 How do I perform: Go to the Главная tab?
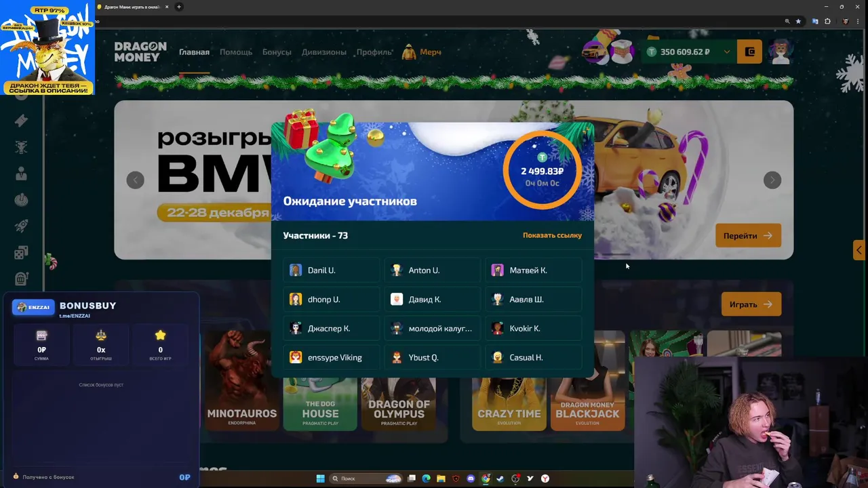point(194,52)
